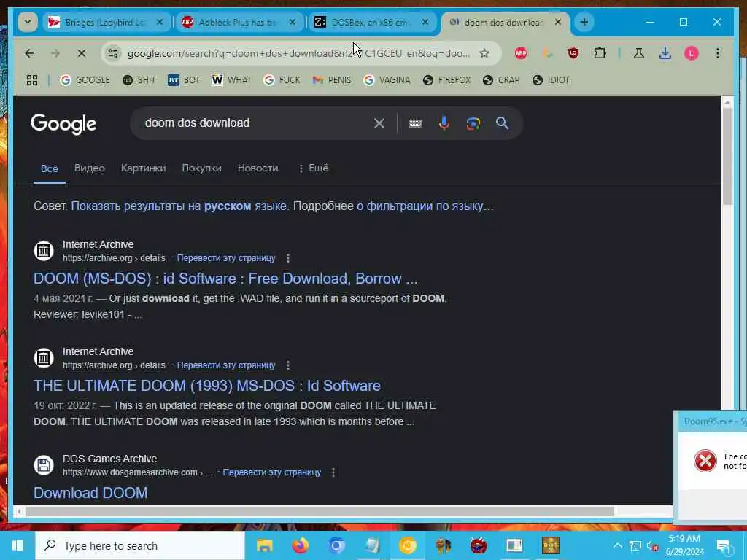The height and width of the screenshot is (560, 747).
Task: Search by image with Google Lens
Action: pos(473,123)
